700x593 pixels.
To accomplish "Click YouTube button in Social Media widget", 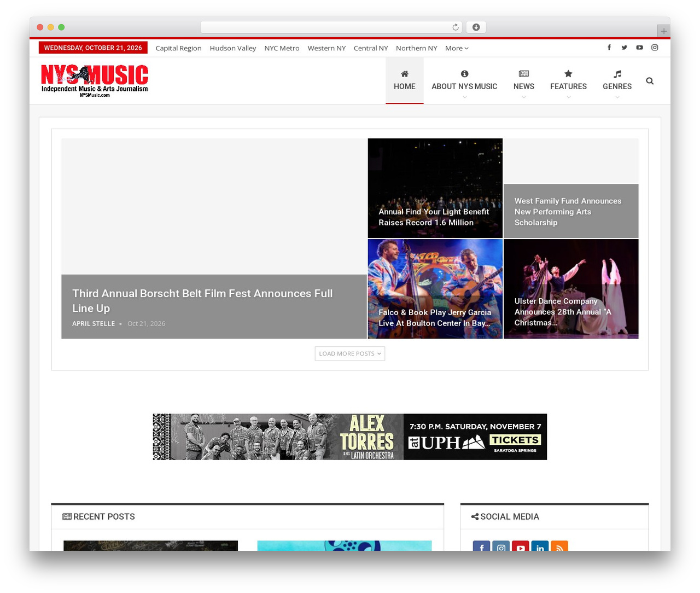I will [521, 546].
